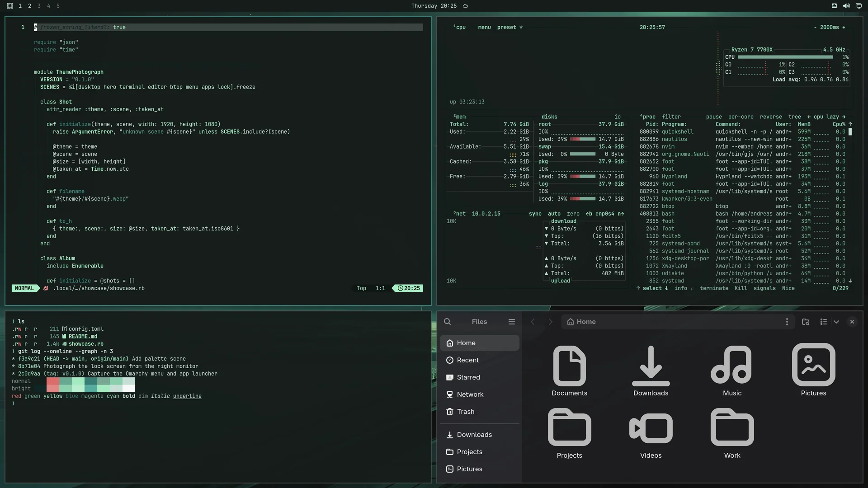Viewport: 868px width, 488px height.
Task: Open the path bar three-dot menu
Action: tap(787, 322)
